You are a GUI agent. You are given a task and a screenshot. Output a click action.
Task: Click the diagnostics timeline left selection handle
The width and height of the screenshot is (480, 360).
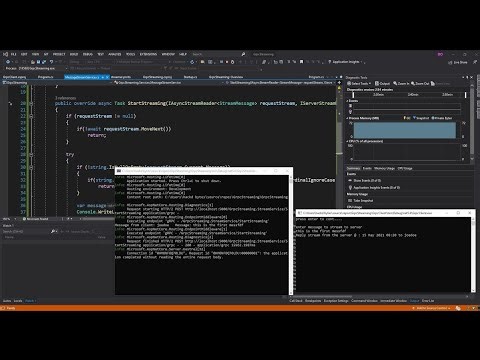pos(354,95)
